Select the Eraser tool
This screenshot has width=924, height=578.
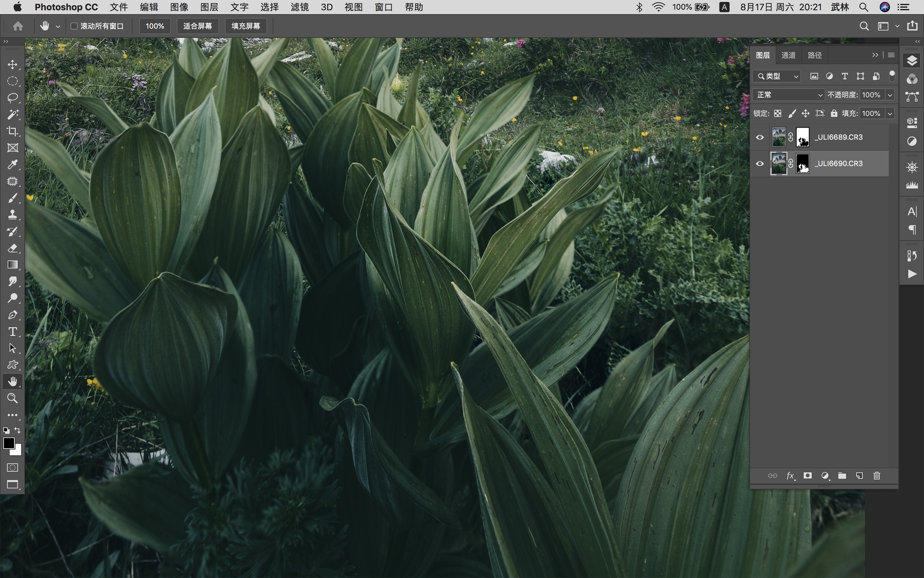point(13,248)
